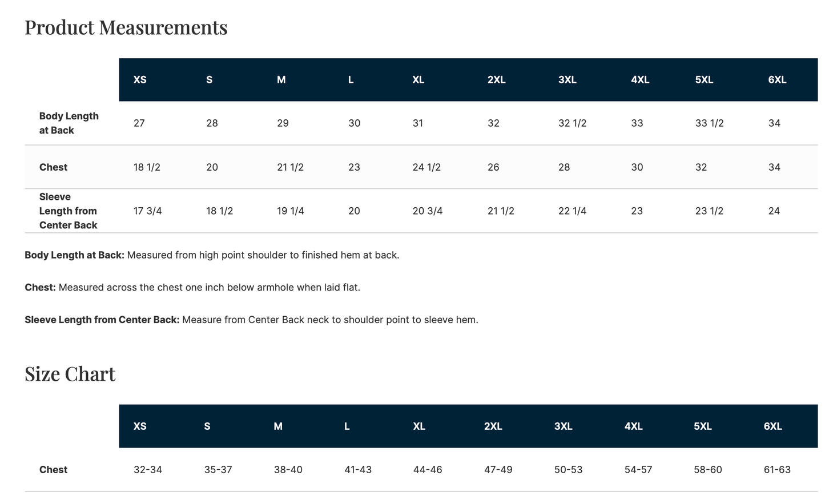Click the 32 1/2 body length value
The width and height of the screenshot is (825, 504).
pyautogui.click(x=572, y=123)
